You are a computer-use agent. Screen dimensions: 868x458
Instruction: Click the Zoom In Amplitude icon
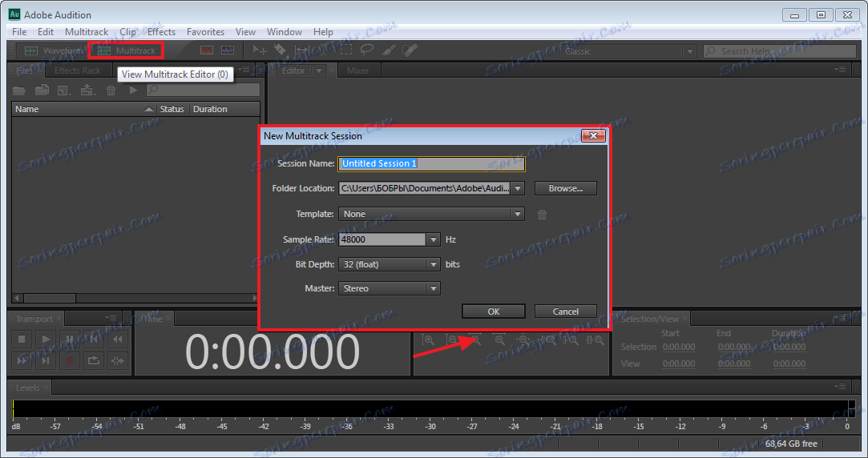click(428, 339)
